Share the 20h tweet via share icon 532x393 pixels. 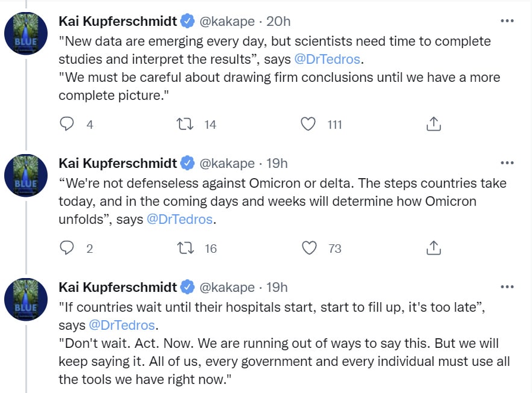(434, 123)
